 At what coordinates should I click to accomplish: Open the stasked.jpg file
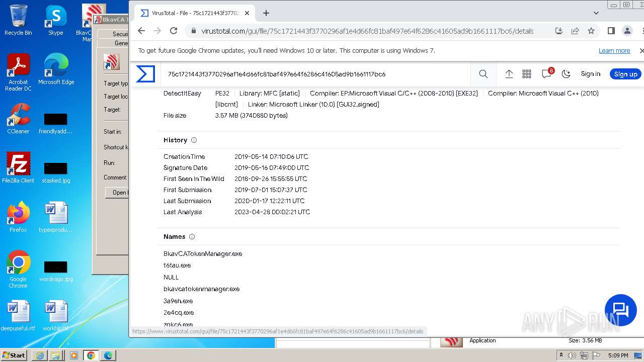point(56,172)
